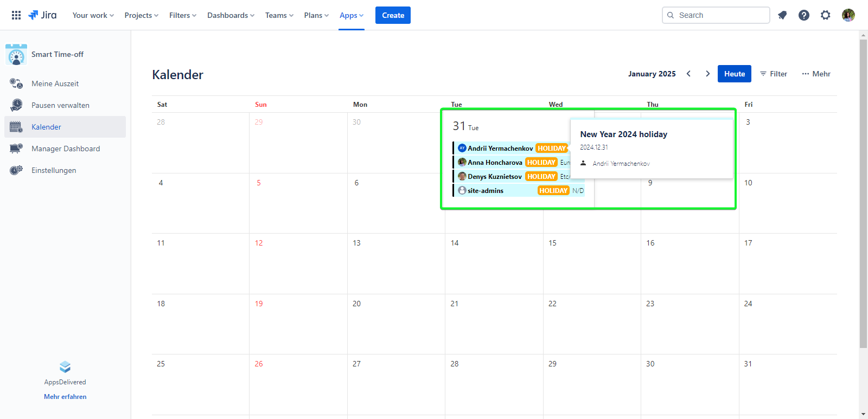Click the notifications bell icon
Image resolution: width=868 pixels, height=419 pixels.
click(x=782, y=15)
